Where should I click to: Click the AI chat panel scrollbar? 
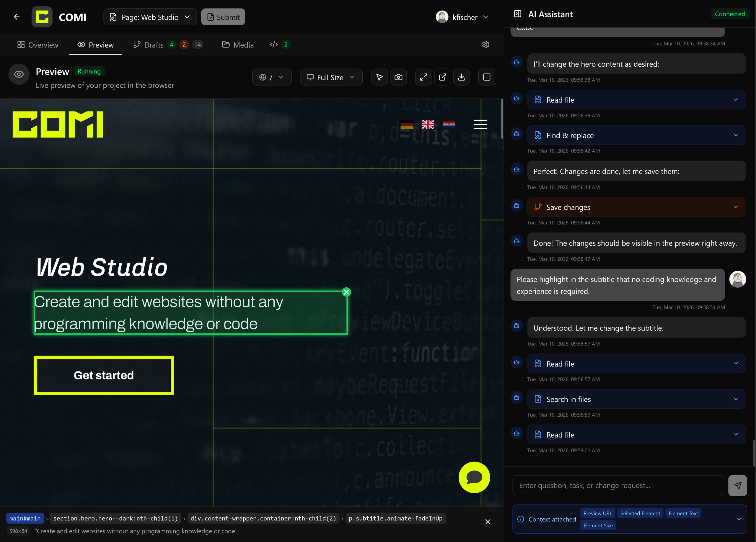pyautogui.click(x=754, y=453)
